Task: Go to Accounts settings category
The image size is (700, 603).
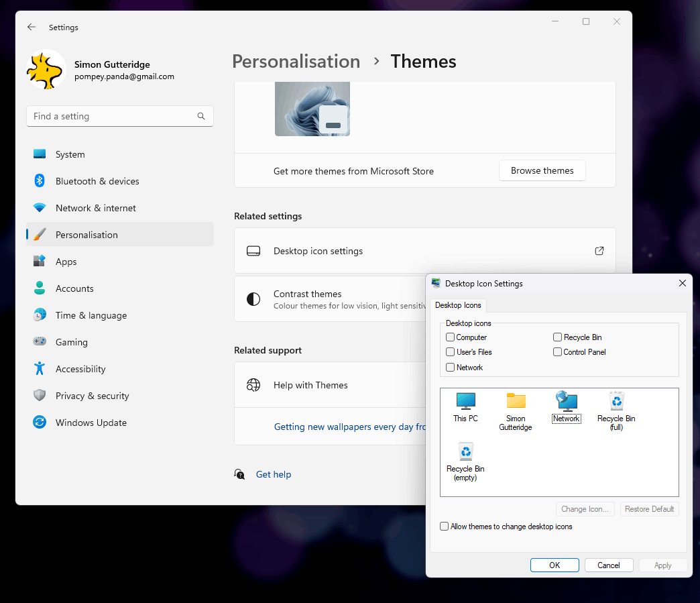Action: tap(119, 288)
